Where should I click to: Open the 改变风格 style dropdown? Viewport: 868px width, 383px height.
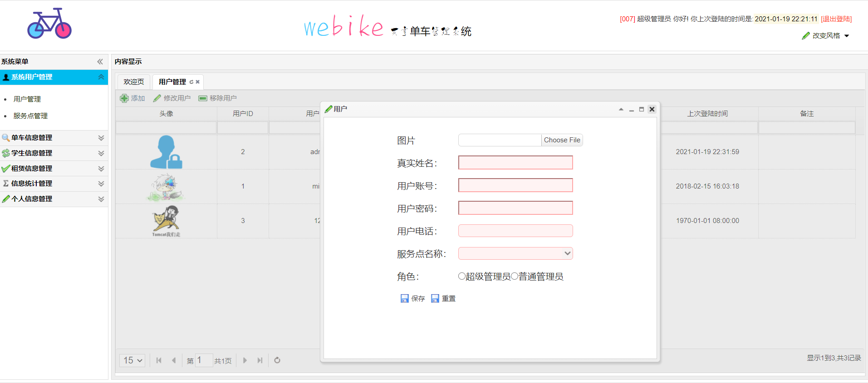825,36
